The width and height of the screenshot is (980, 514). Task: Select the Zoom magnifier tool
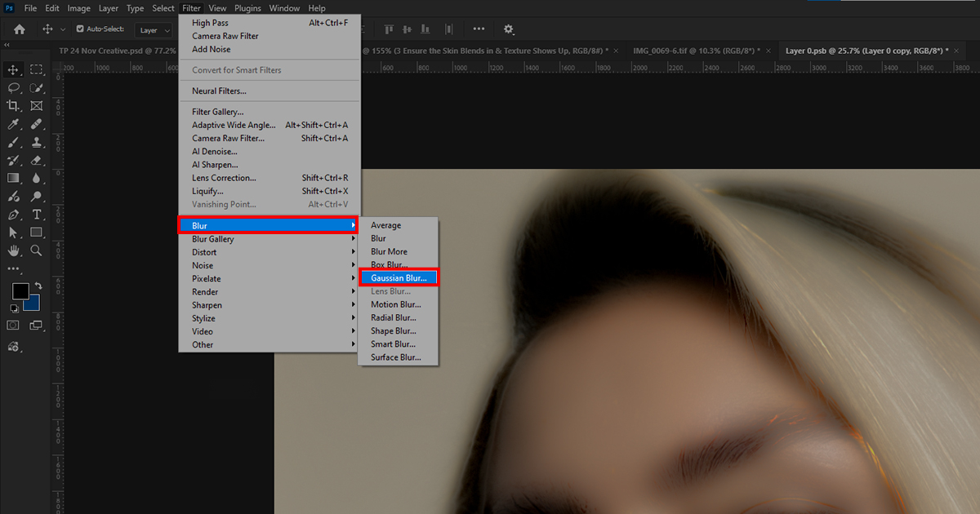[37, 250]
